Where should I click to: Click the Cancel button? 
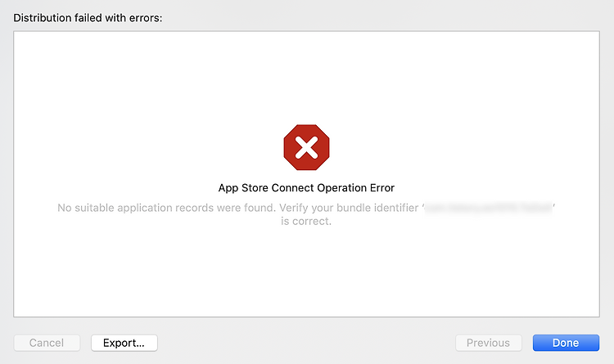pos(47,343)
